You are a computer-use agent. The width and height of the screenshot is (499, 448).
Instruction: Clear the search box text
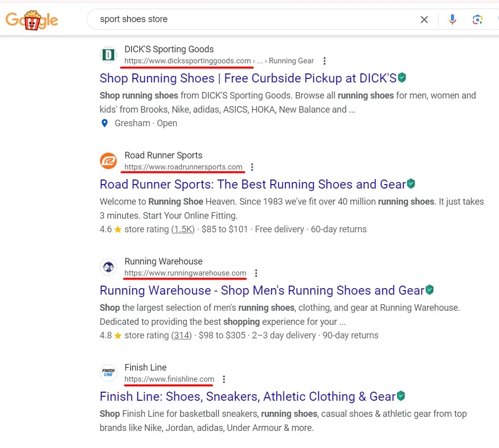pyautogui.click(x=424, y=20)
